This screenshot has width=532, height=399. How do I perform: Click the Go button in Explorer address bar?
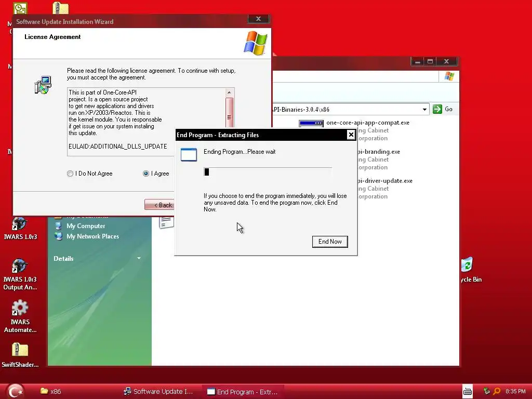(443, 109)
